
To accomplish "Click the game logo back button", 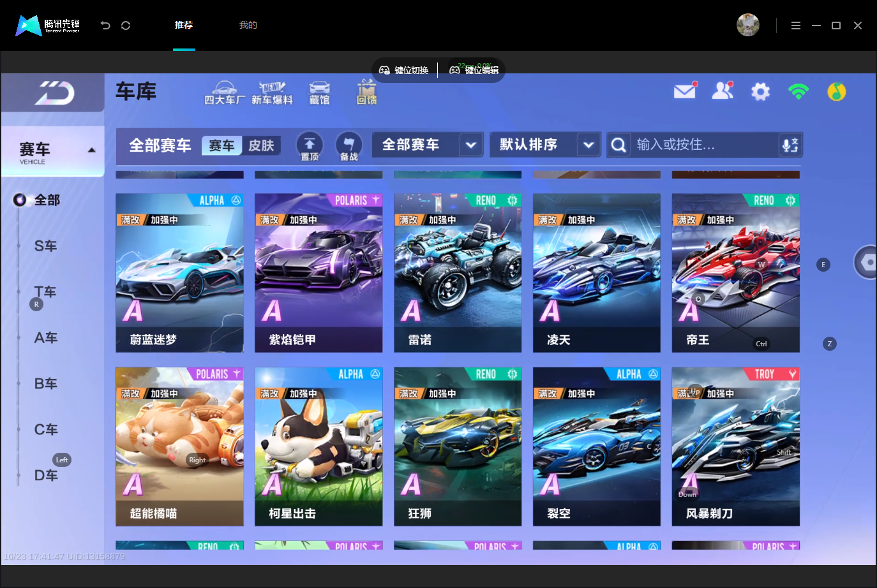I will pos(54,93).
